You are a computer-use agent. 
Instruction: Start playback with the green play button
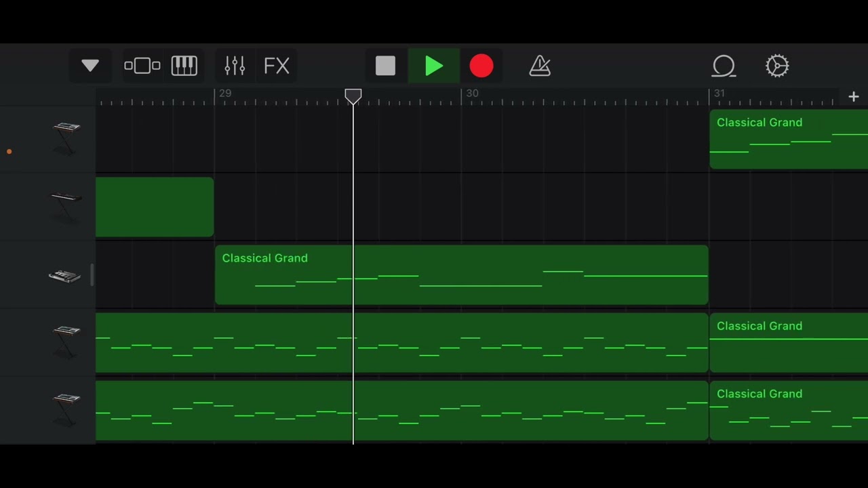click(434, 66)
